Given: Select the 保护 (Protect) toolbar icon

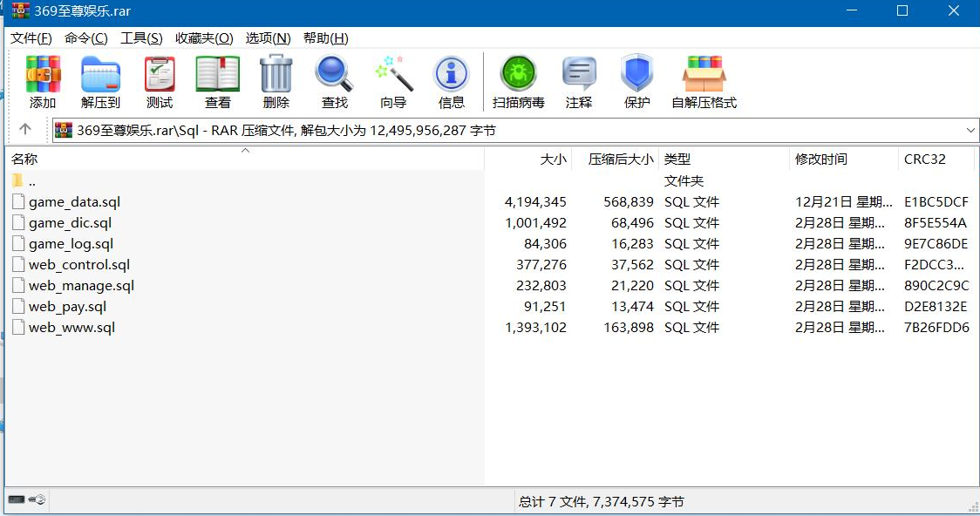Looking at the screenshot, I should click(636, 78).
